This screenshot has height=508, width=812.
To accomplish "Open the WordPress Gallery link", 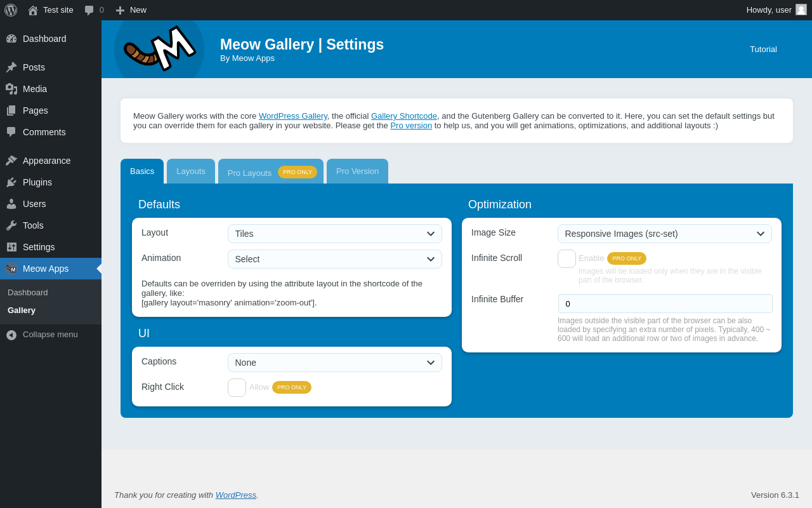I will click(x=293, y=116).
